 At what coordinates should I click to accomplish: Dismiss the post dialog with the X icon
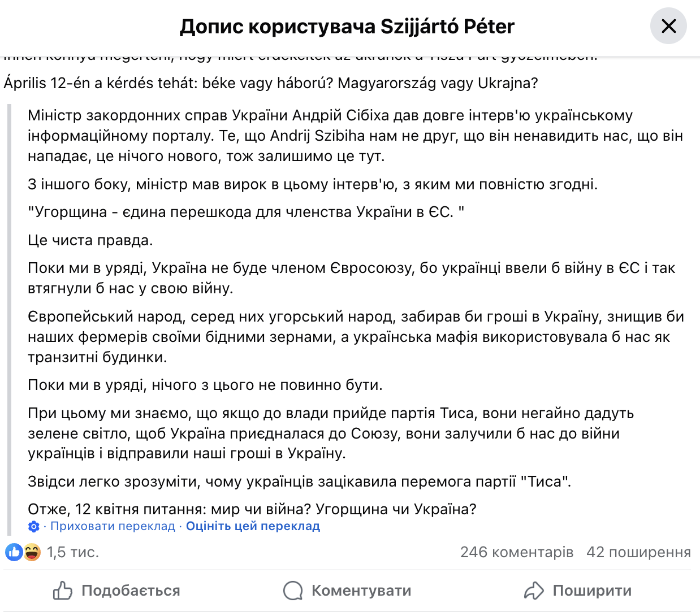(x=668, y=26)
